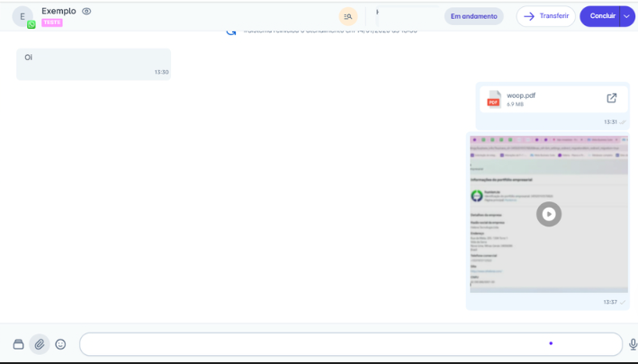This screenshot has width=638, height=364.
Task: Open woop.pdf in external view
Action: (612, 98)
